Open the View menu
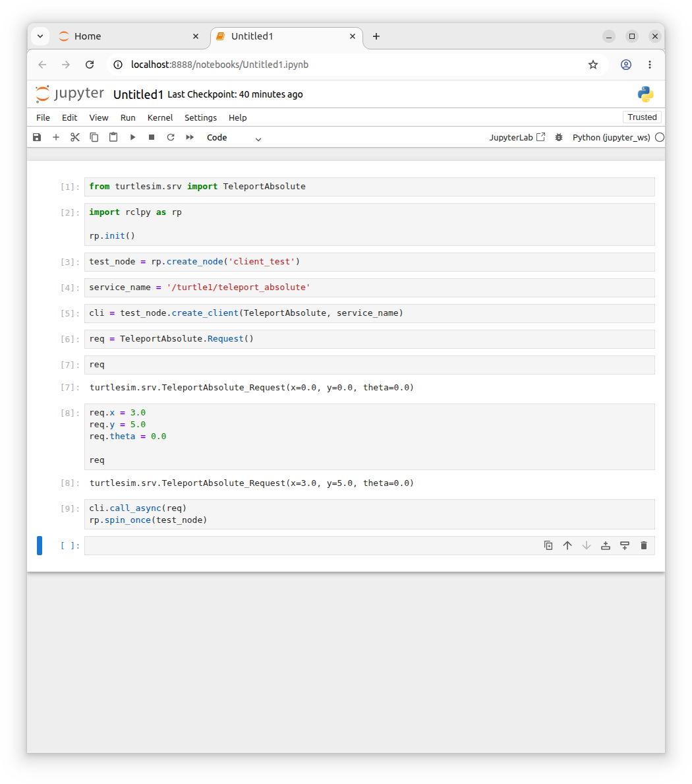 [x=98, y=117]
